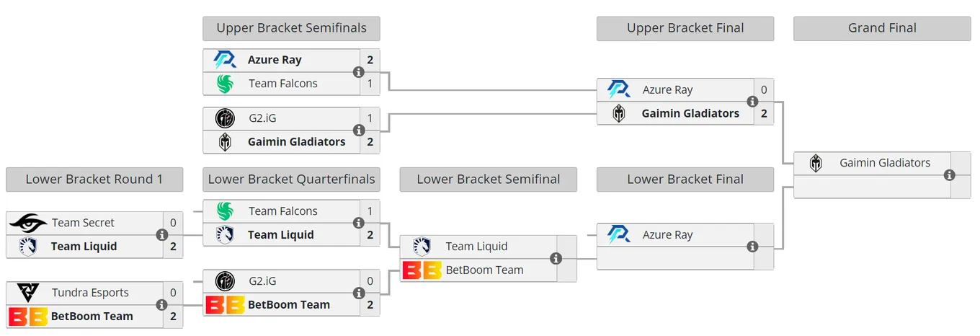Open info for G2.iG vs BetBoom quarterfinal
The width and height of the screenshot is (980, 336).
click(x=358, y=293)
